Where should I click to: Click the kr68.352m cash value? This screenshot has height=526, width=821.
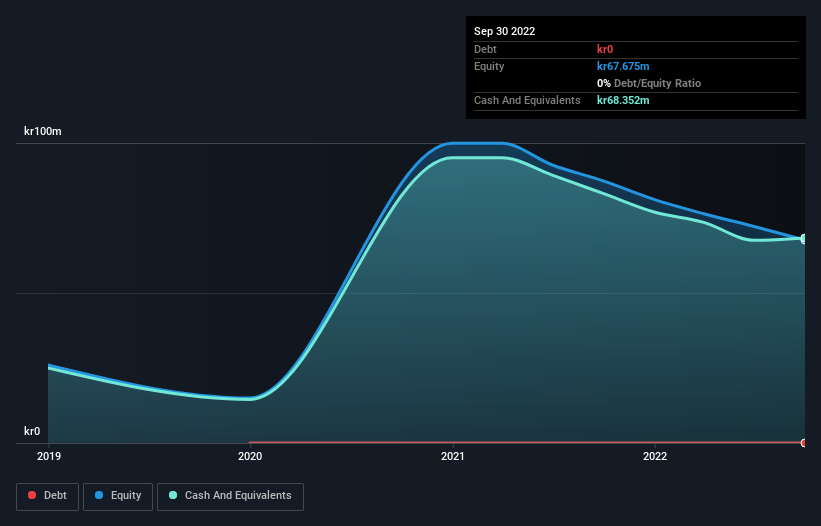[623, 100]
